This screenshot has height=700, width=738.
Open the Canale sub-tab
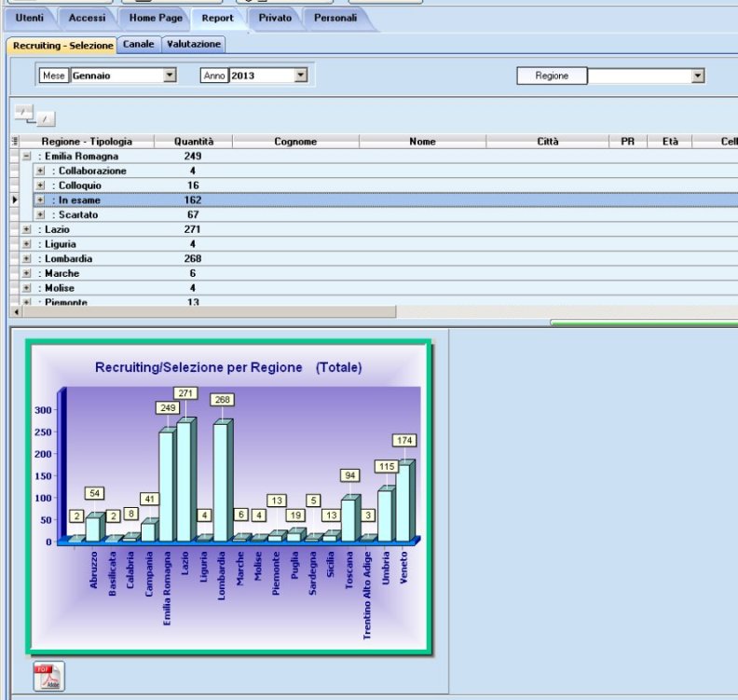point(138,44)
